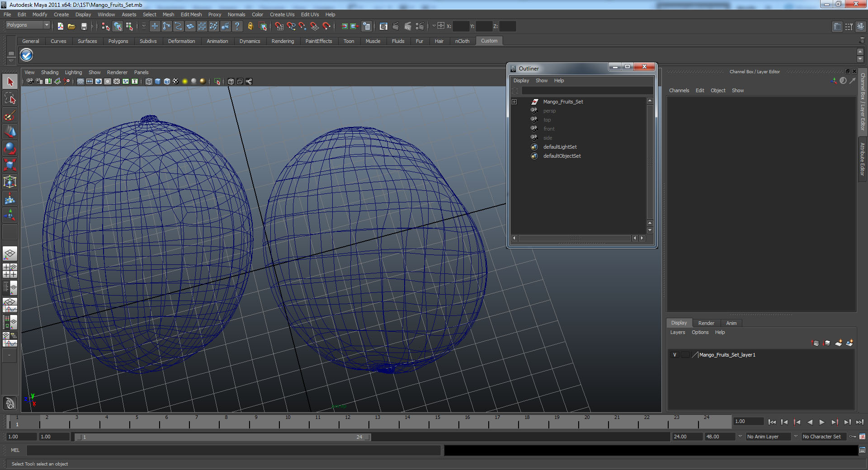Switch to single perspective view layout
This screenshot has height=470, width=868.
coord(10,254)
